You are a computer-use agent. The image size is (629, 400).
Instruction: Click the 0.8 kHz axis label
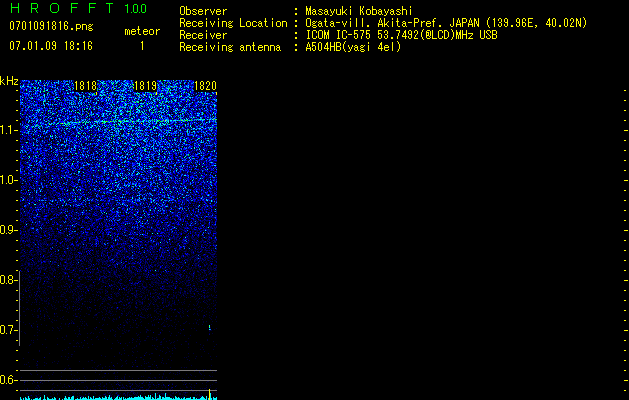(x=9, y=280)
